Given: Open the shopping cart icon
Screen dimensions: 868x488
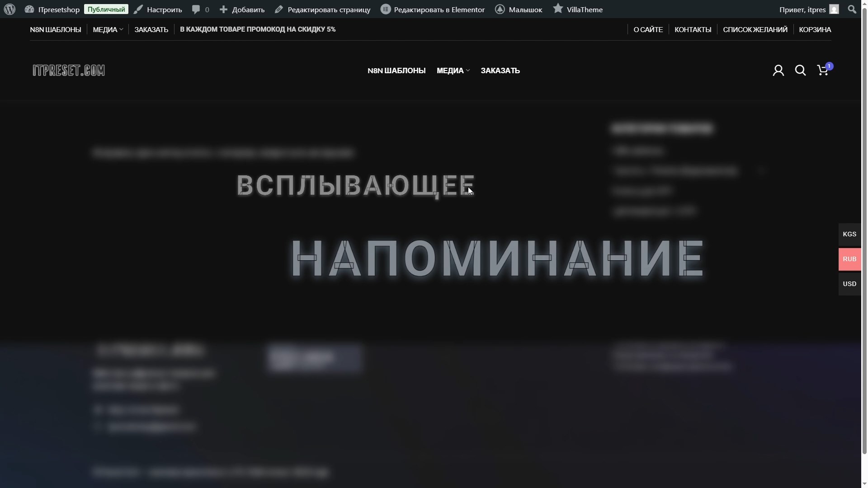Looking at the screenshot, I should point(823,70).
